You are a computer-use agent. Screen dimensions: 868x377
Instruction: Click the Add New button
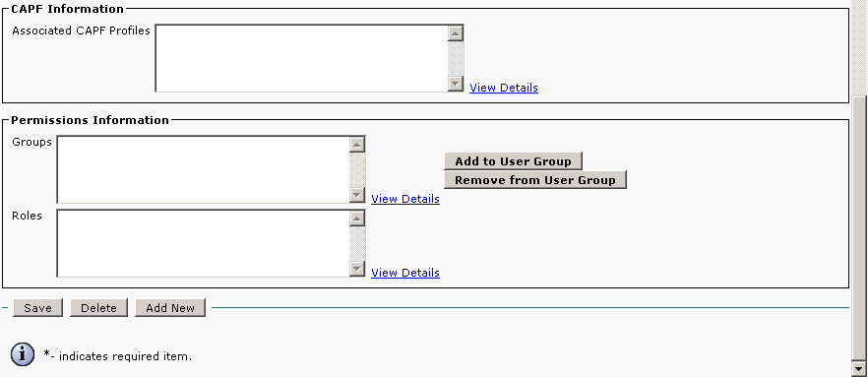pos(170,308)
